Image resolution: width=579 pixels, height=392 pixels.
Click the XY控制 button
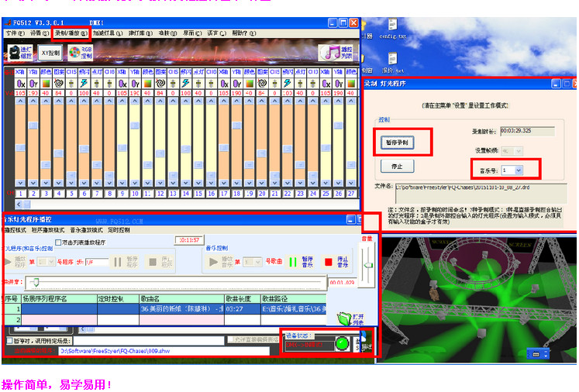coord(50,53)
